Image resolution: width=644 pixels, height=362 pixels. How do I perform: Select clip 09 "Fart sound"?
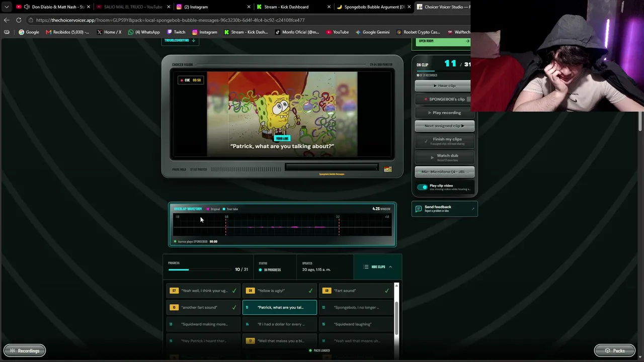[356, 291]
